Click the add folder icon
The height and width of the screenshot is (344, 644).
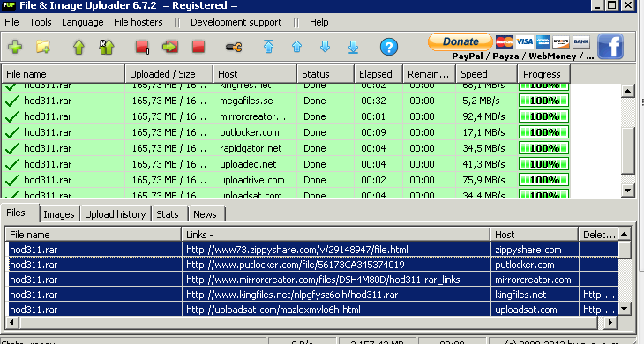[x=42, y=47]
